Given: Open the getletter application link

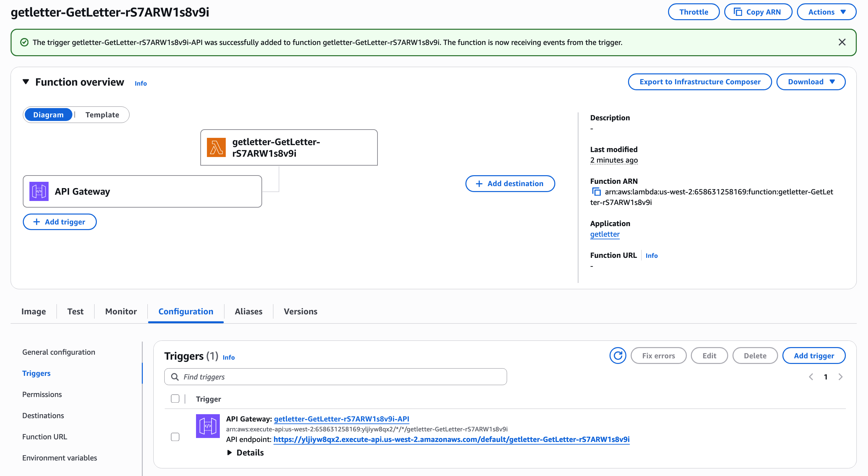Looking at the screenshot, I should pyautogui.click(x=605, y=234).
